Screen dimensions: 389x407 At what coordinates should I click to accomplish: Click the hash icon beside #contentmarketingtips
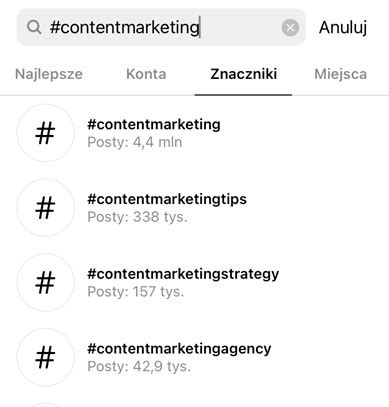click(45, 207)
